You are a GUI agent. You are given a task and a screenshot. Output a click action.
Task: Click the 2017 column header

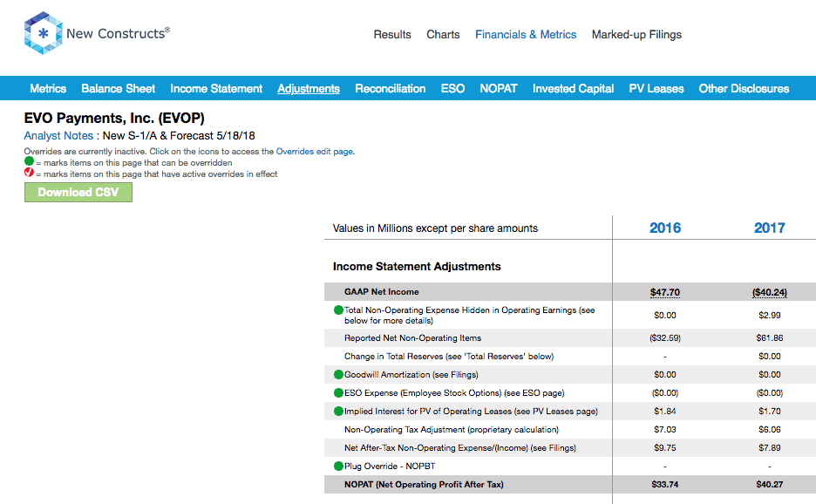coord(770,228)
